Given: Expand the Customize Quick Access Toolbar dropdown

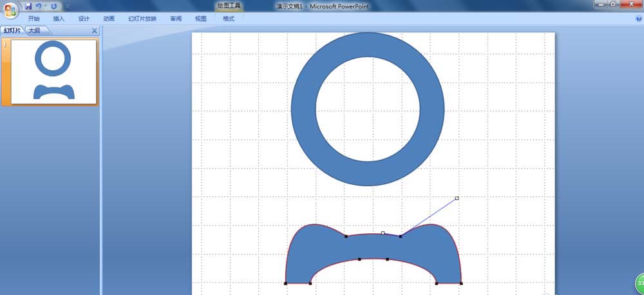Looking at the screenshot, I should point(68,6).
